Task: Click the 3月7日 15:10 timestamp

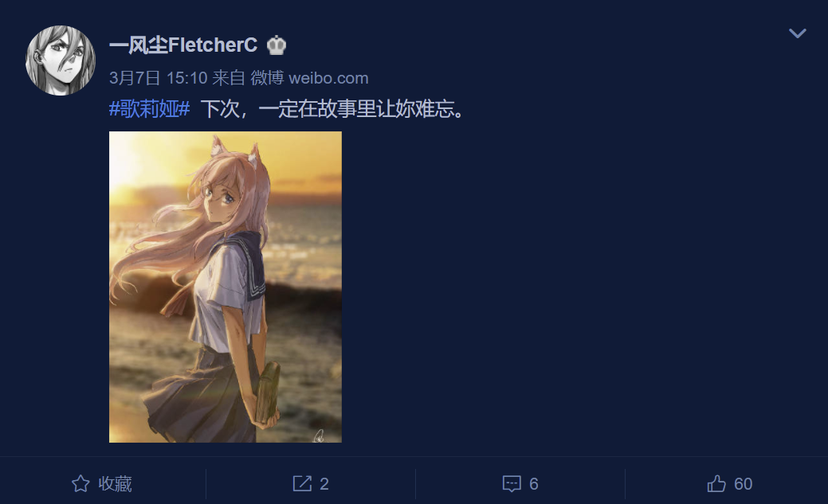Action: [159, 78]
